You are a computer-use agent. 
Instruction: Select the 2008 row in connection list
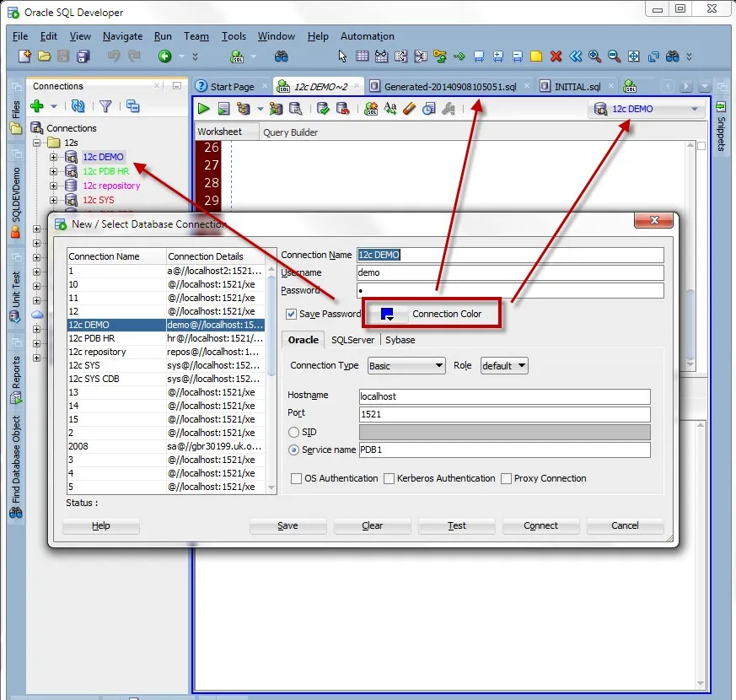[x=166, y=446]
